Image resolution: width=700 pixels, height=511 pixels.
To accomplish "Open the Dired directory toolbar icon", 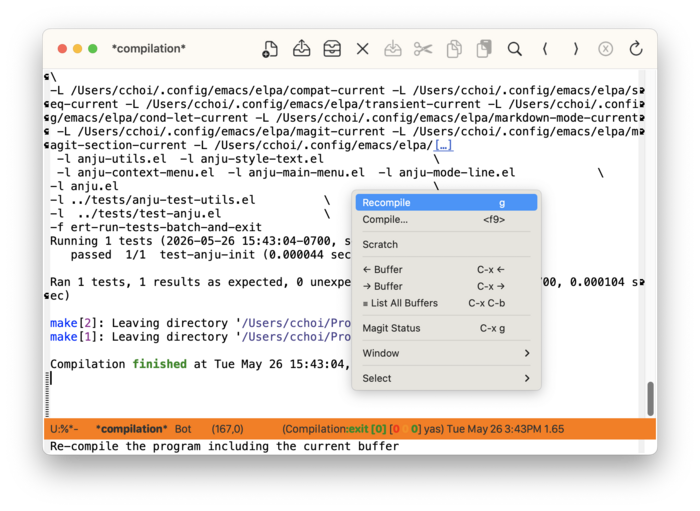I will click(332, 49).
